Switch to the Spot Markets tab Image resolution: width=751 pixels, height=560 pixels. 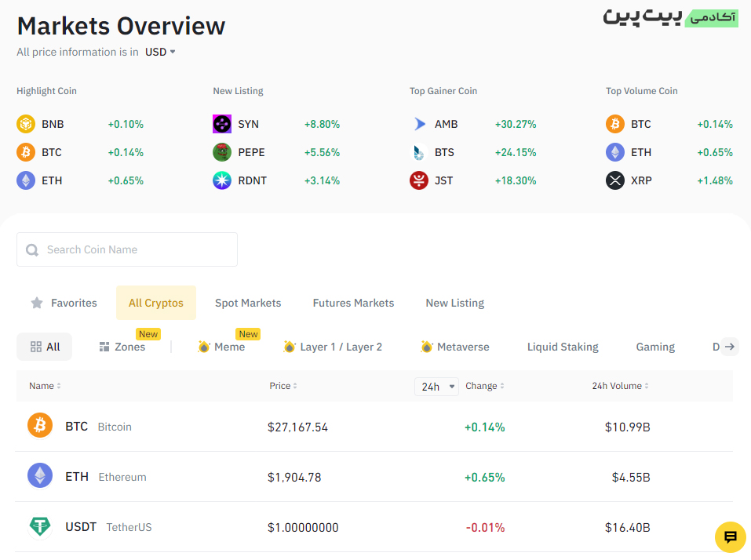[248, 303]
